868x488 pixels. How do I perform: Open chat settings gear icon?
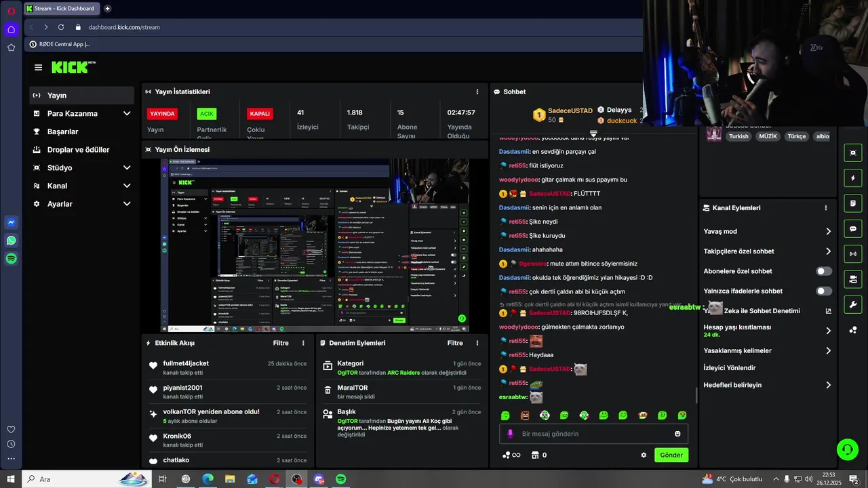tap(644, 455)
